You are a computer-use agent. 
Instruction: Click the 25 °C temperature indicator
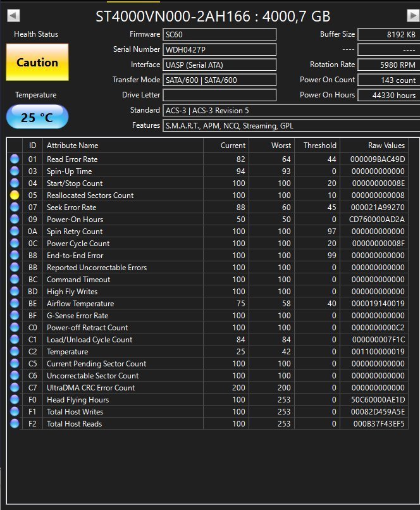[x=37, y=116]
